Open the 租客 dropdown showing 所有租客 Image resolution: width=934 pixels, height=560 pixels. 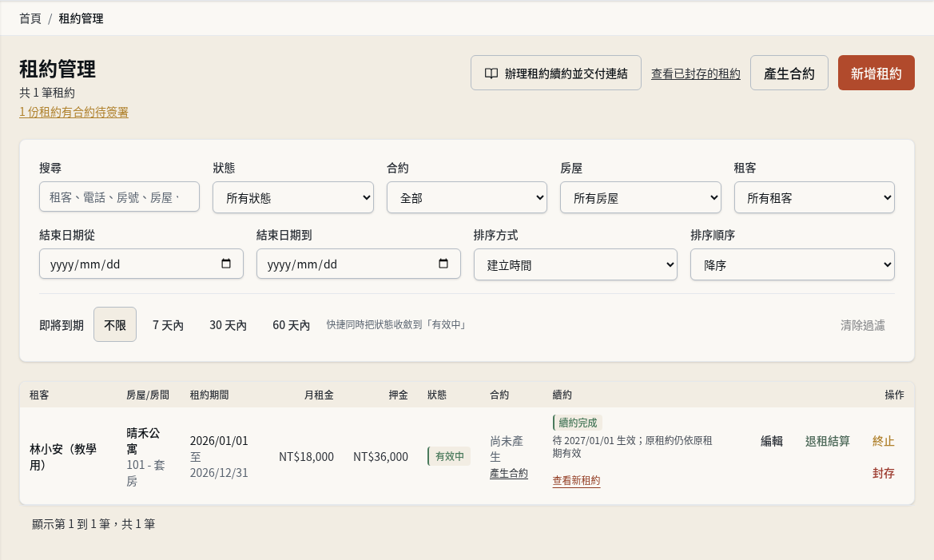(x=814, y=197)
